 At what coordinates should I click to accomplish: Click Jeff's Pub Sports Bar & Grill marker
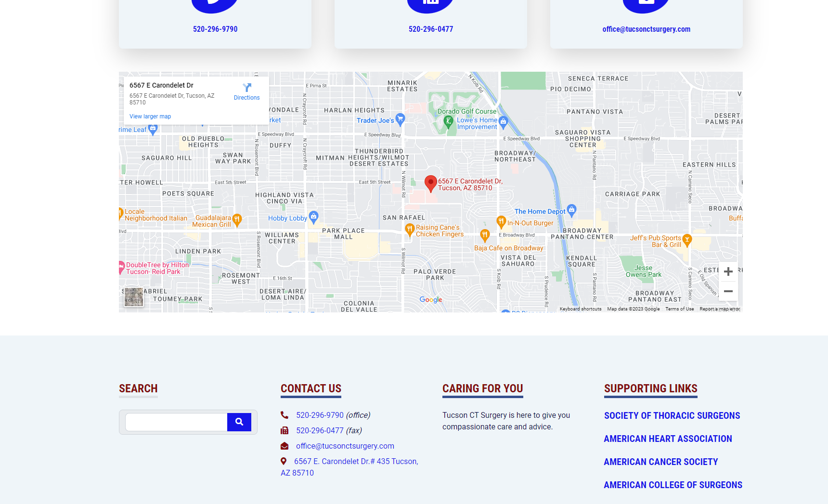[687, 240]
